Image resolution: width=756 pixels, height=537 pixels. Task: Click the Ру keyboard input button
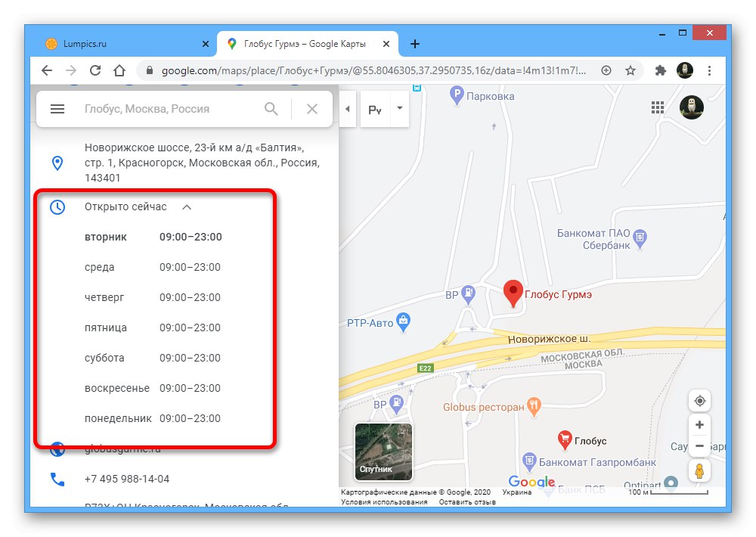point(375,110)
